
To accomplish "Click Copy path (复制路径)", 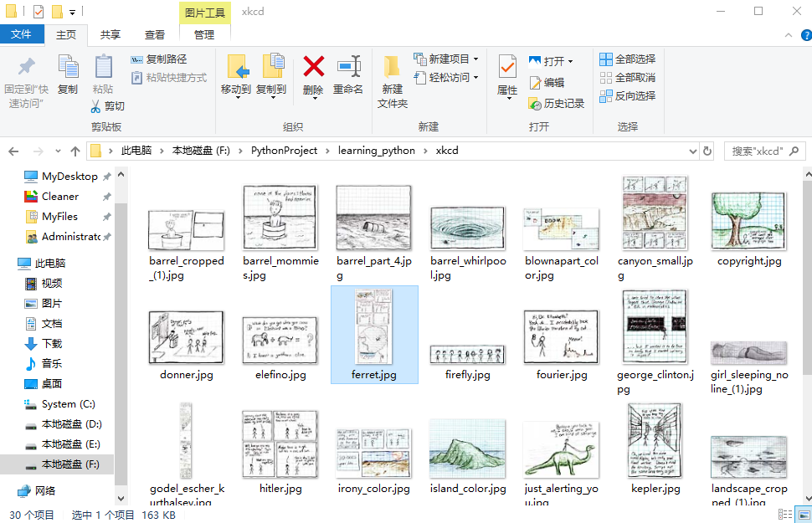I will click(158, 59).
